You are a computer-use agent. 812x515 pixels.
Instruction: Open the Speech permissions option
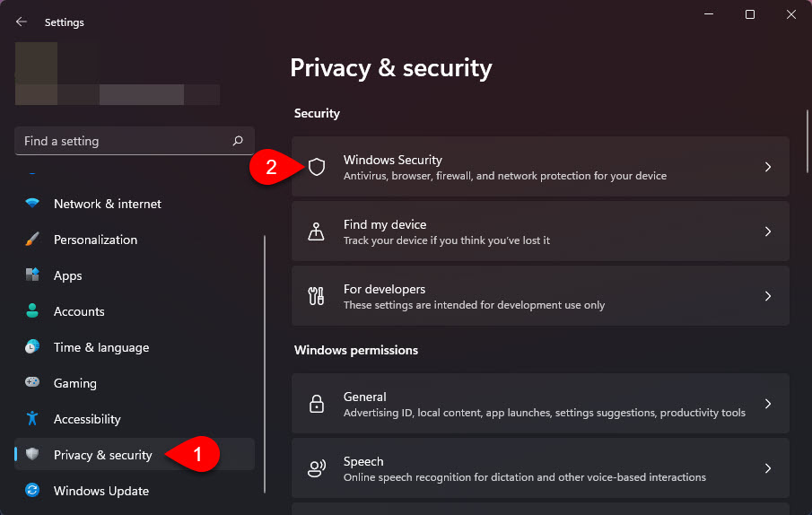pyautogui.click(x=540, y=468)
